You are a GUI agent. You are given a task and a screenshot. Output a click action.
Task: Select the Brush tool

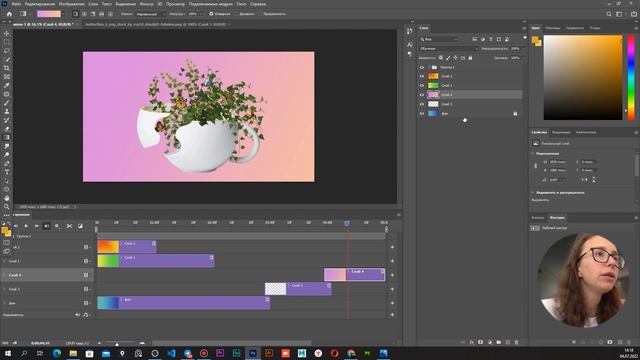(x=7, y=102)
